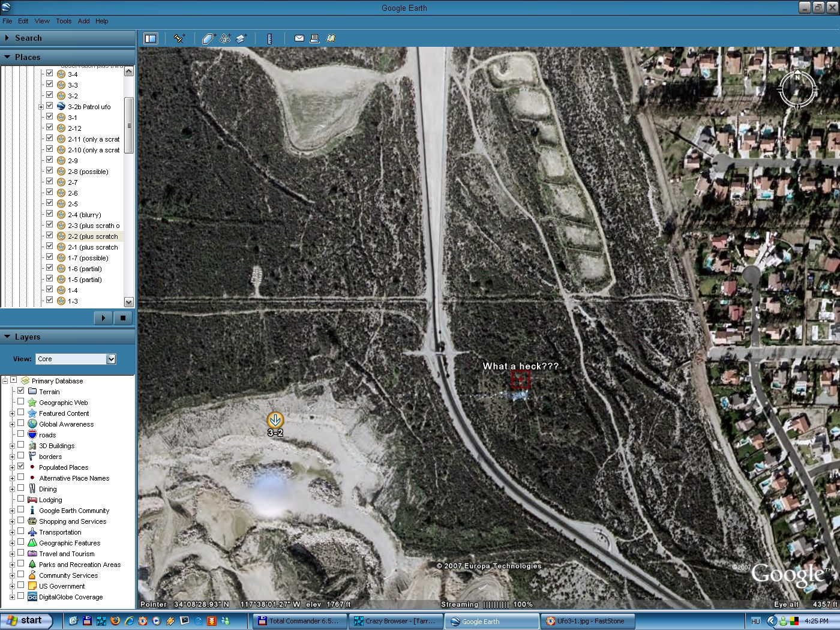Add a polygon using the toolbar
840x630 pixels.
point(208,38)
